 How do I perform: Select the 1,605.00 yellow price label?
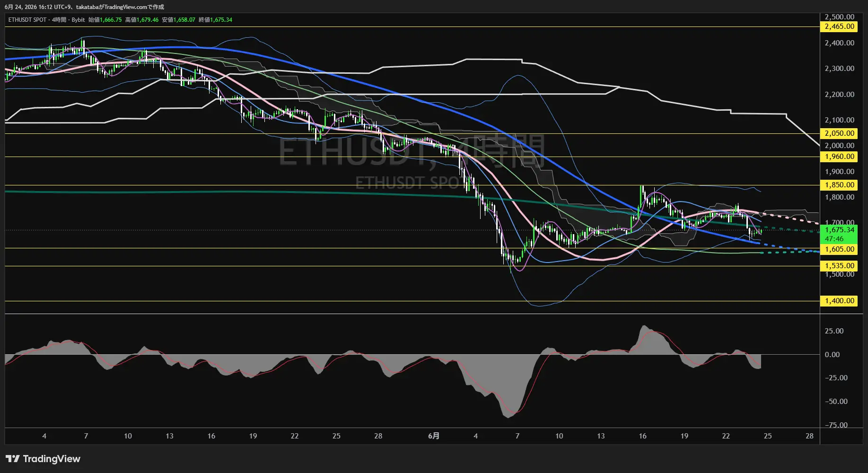tap(839, 249)
